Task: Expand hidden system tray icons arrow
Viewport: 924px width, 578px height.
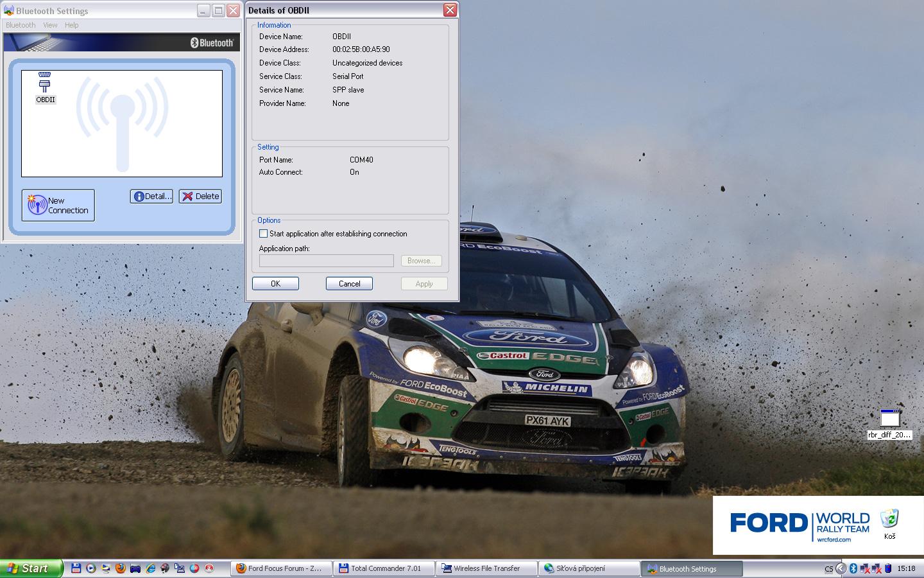Action: pos(841,568)
